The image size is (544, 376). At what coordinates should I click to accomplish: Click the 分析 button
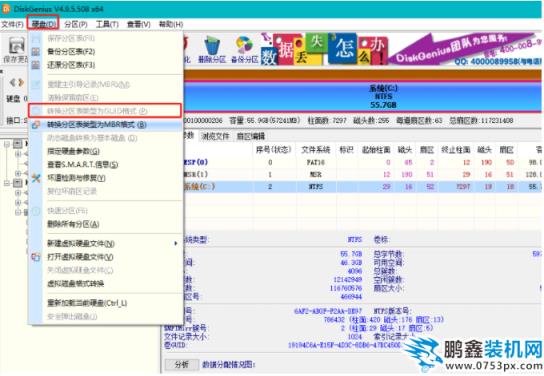tap(182, 364)
